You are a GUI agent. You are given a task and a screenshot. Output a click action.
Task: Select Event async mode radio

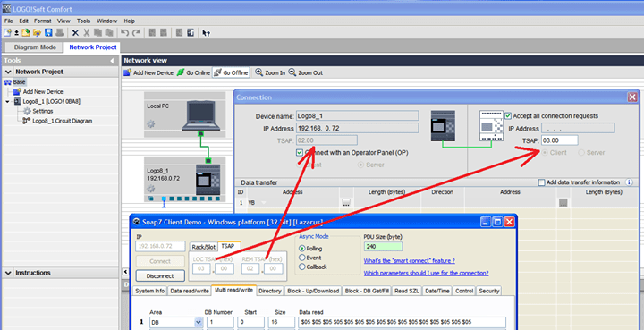pyautogui.click(x=302, y=258)
